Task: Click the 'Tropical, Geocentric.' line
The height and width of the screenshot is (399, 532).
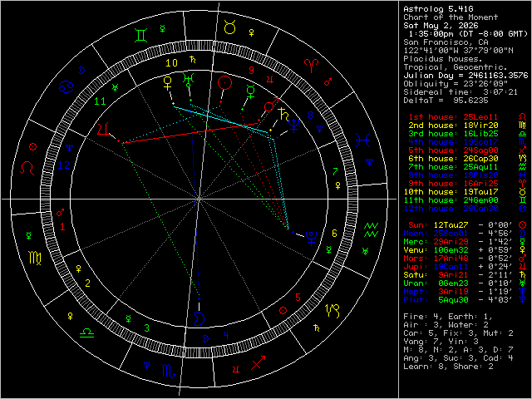Action: (x=456, y=66)
